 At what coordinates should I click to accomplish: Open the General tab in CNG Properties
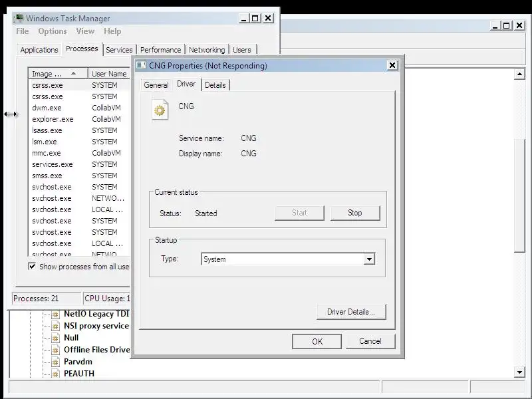pos(156,85)
